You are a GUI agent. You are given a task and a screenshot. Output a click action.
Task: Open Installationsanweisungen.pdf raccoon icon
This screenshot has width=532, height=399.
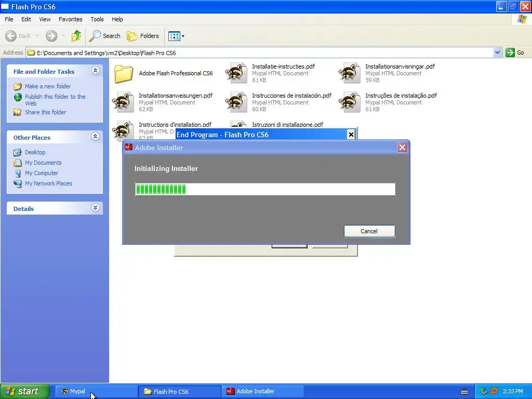(123, 102)
